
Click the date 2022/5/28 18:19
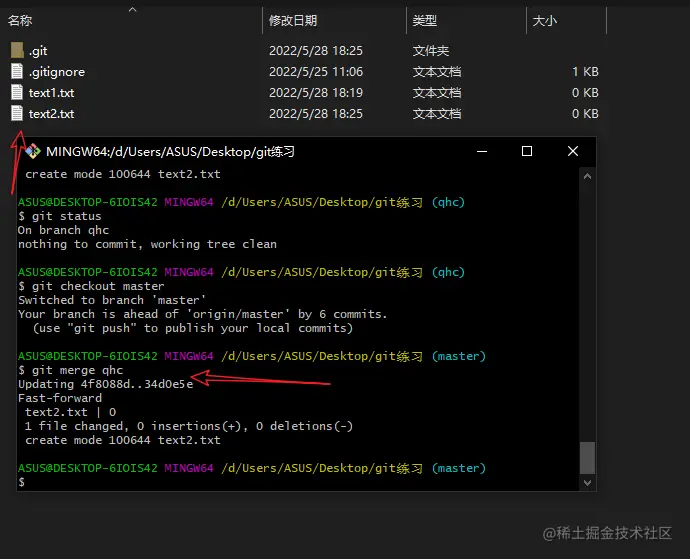(x=316, y=92)
